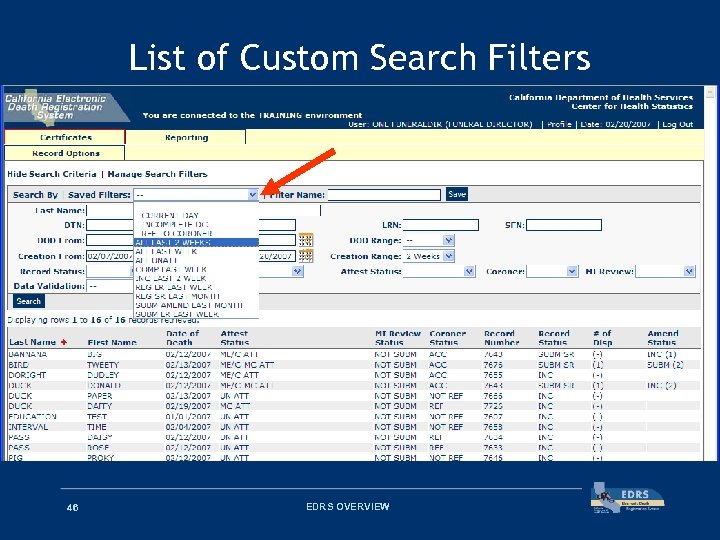Open the DOD From calendar picker
The height and width of the screenshot is (540, 720).
(x=306, y=240)
